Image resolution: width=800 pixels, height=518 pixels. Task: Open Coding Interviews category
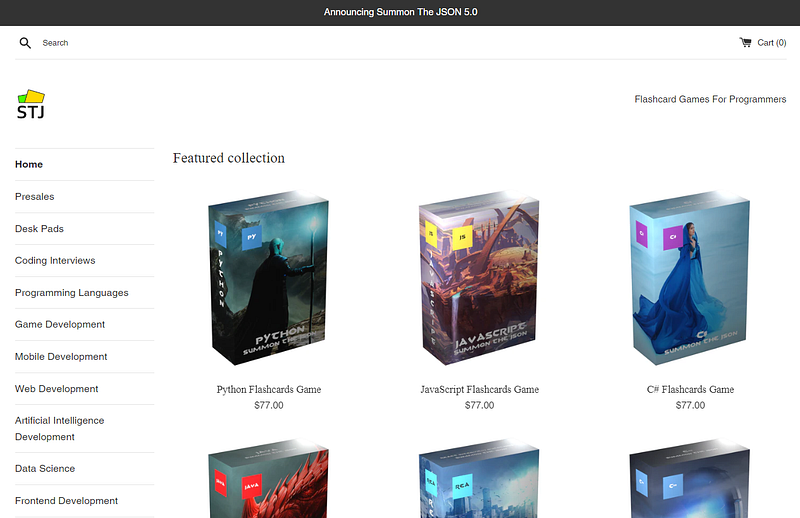pos(55,260)
